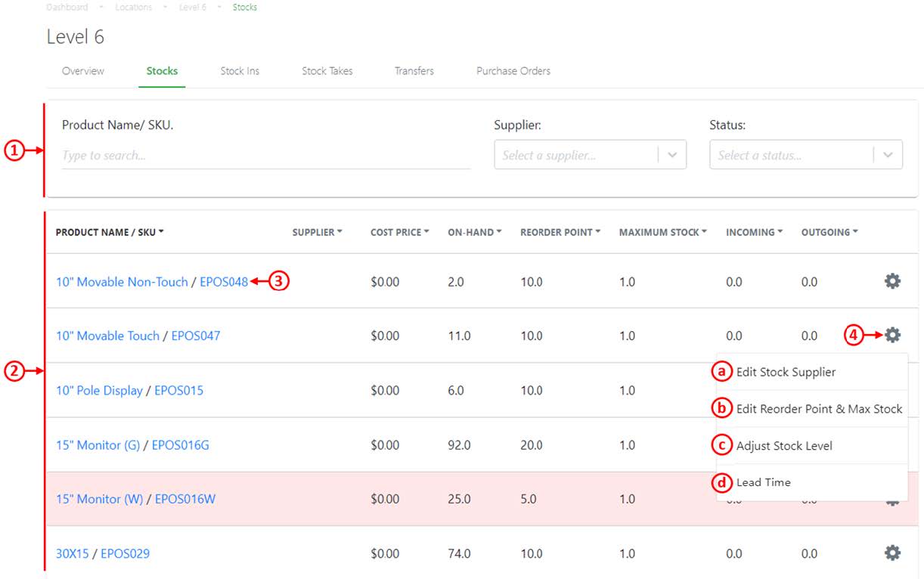The height and width of the screenshot is (579, 924).
Task: Click the Locations breadcrumb link
Action: click(x=133, y=7)
